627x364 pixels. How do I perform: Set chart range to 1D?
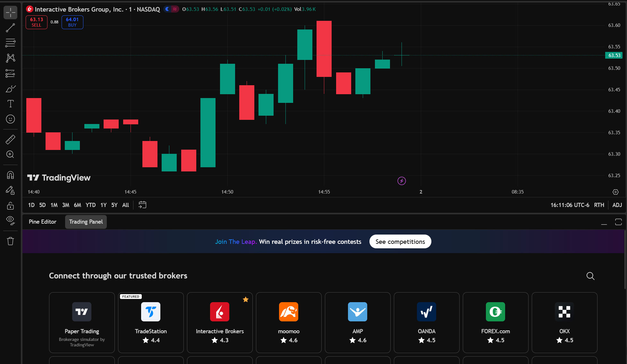pyautogui.click(x=31, y=205)
